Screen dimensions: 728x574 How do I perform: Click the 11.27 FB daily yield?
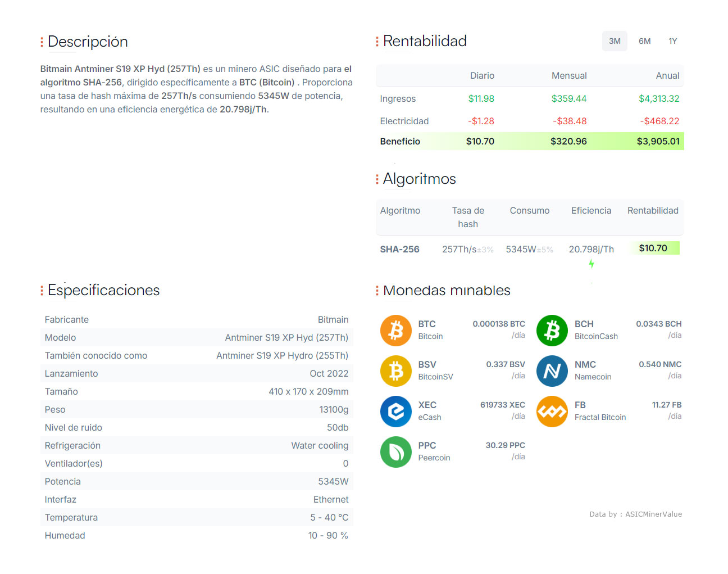point(667,405)
